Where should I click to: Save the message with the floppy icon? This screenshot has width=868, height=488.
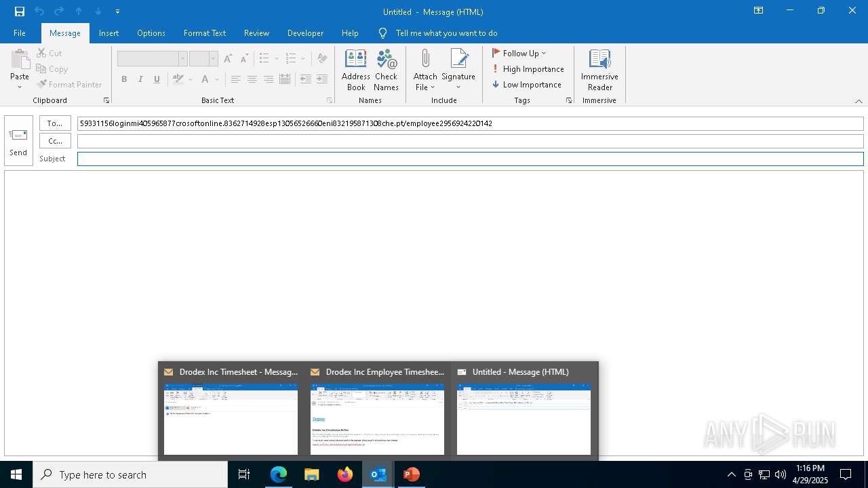click(x=20, y=12)
